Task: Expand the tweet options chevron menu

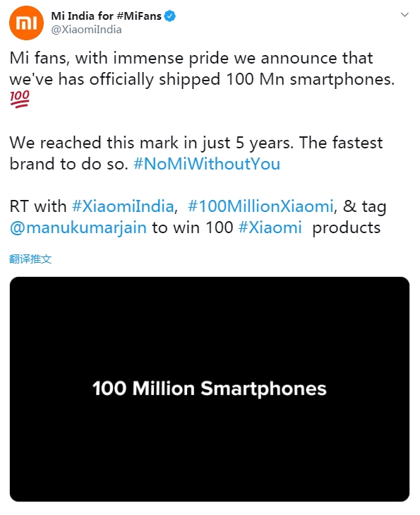Action: (404, 15)
